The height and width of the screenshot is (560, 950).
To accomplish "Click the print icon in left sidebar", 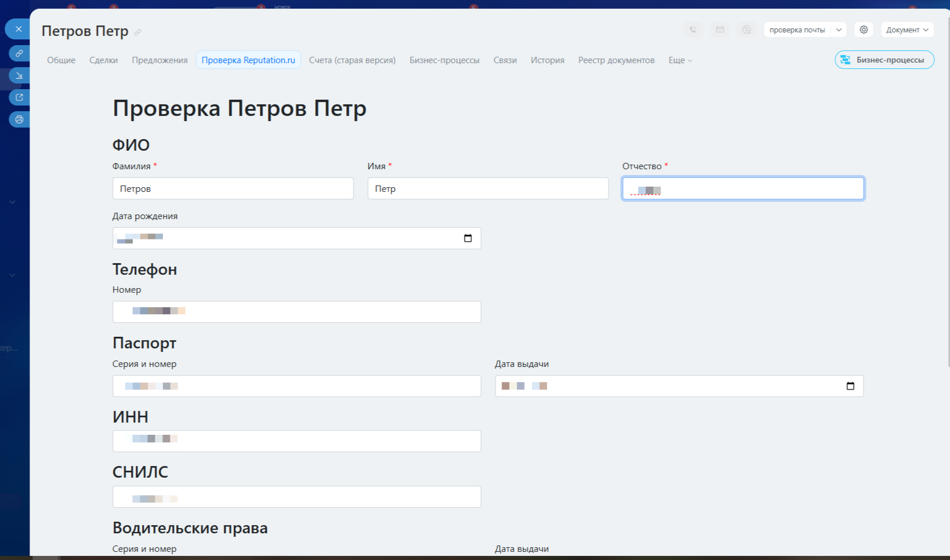I will coord(19,119).
